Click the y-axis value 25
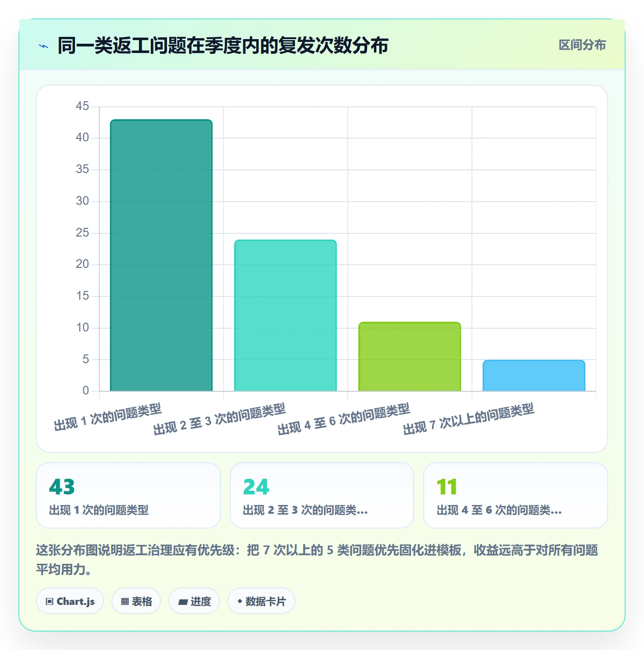The height and width of the screenshot is (650, 644). (82, 232)
